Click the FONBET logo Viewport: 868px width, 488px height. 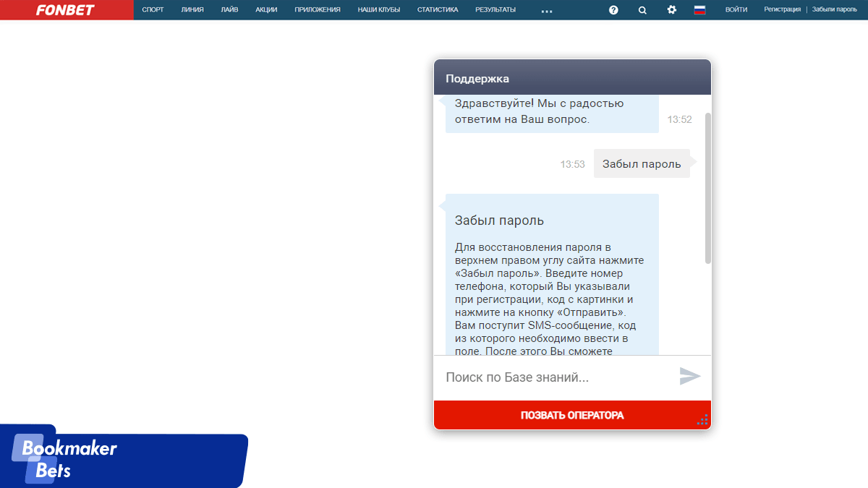pos(65,10)
